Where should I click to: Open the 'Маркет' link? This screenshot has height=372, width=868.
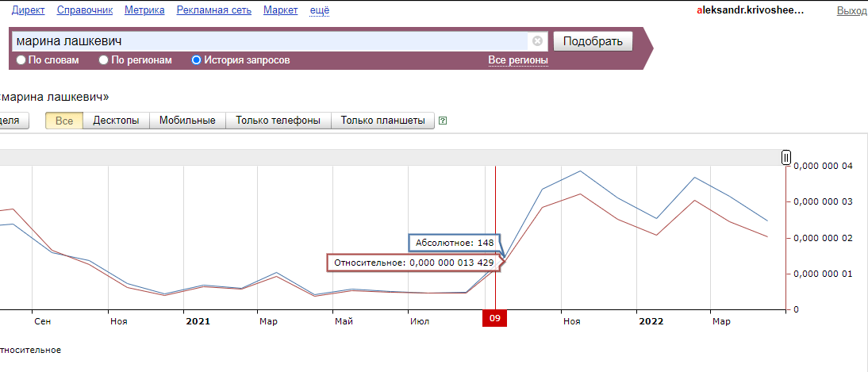pos(280,10)
